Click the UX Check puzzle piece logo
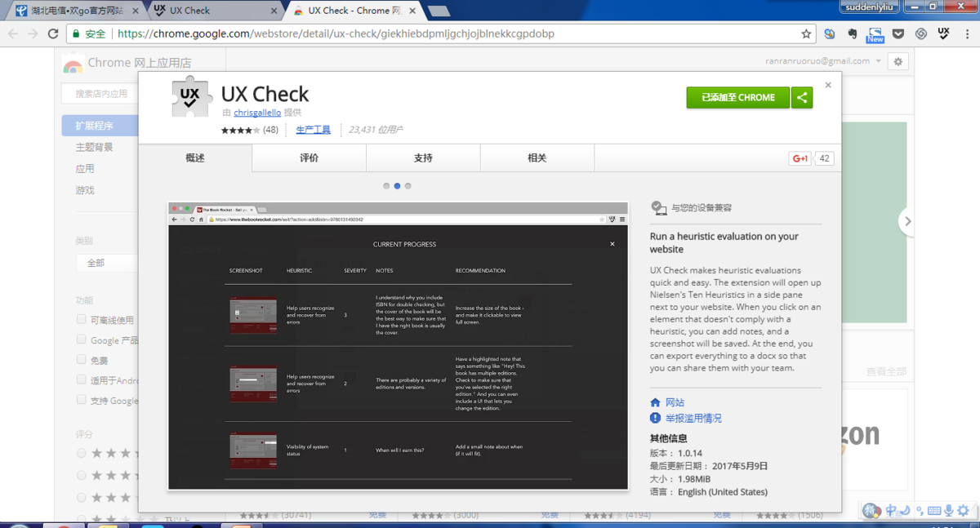 192,97
